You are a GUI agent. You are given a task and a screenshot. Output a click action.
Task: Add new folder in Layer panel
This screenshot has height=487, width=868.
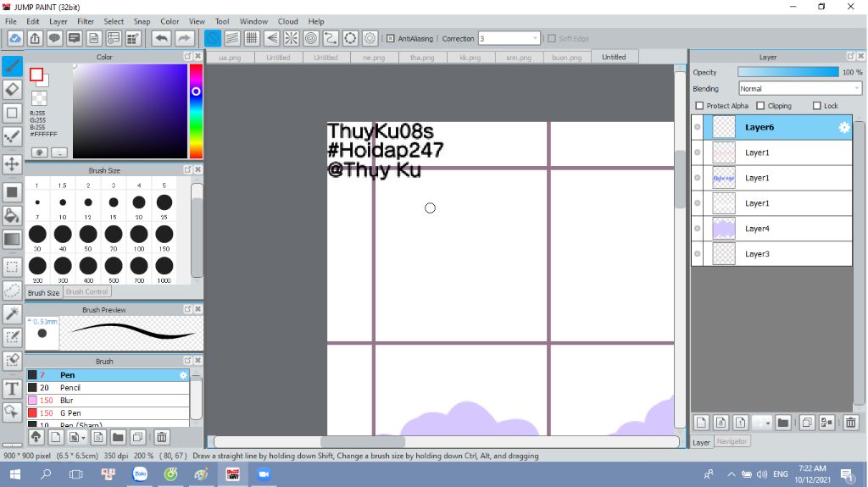tap(782, 423)
